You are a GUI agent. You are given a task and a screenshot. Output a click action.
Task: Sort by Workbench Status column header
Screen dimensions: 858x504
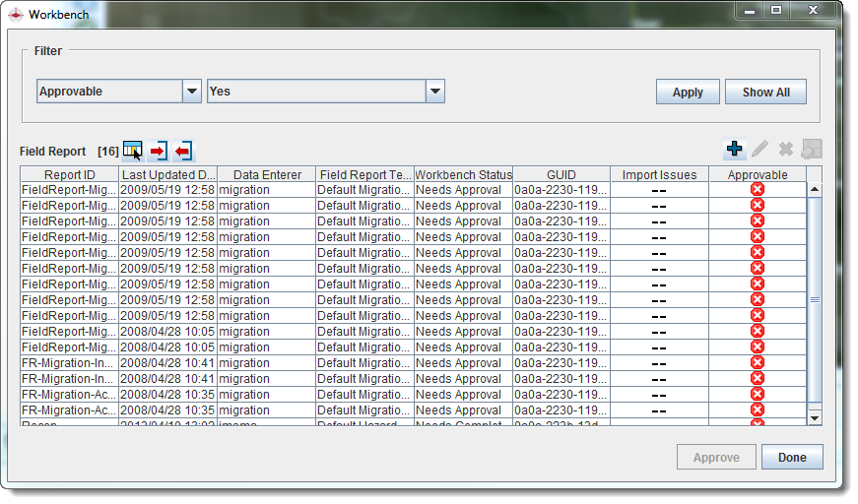(x=463, y=175)
